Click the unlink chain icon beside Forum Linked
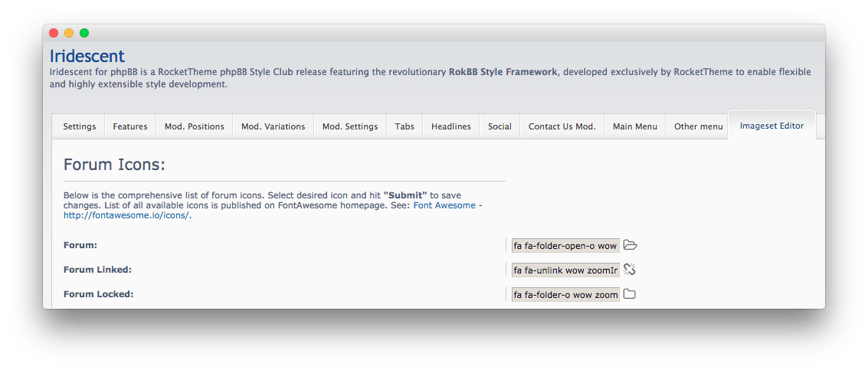 [x=631, y=270]
